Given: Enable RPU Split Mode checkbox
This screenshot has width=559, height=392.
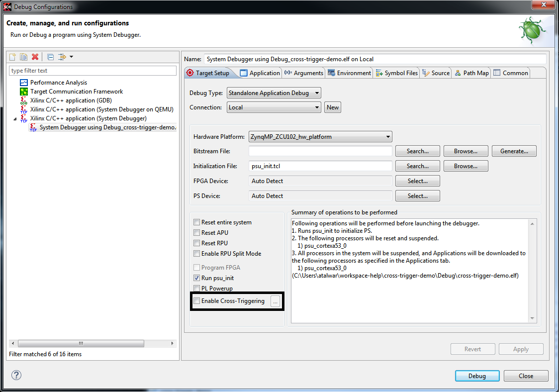Looking at the screenshot, I should pyautogui.click(x=196, y=254).
